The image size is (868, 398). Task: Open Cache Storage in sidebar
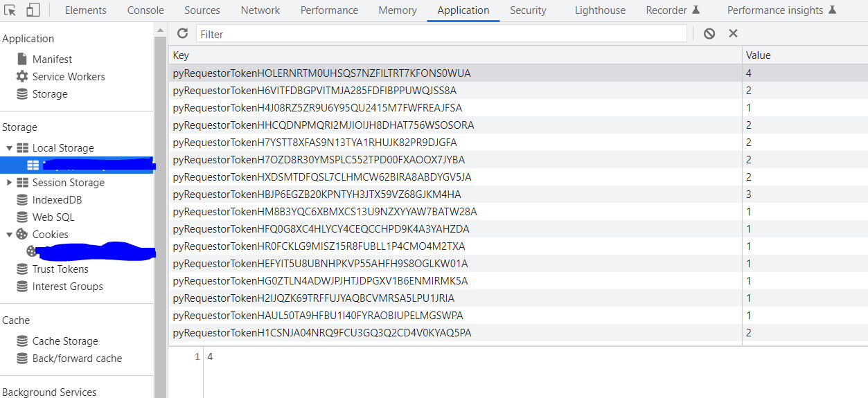(65, 341)
